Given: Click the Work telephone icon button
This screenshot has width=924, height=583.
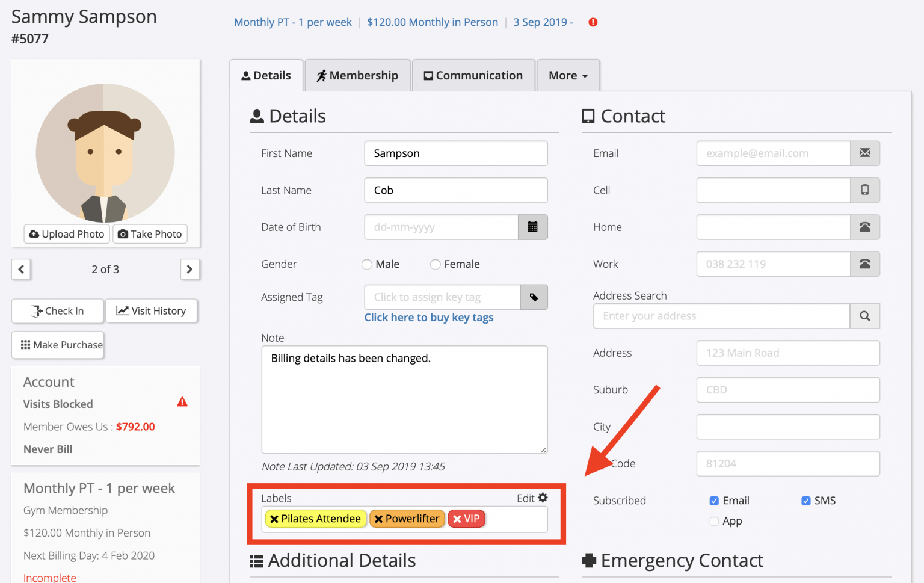Looking at the screenshot, I should click(x=865, y=264).
